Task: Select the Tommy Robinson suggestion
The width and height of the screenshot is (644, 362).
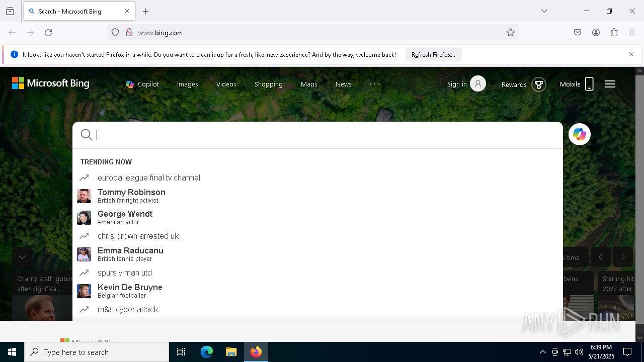Action: (x=317, y=196)
